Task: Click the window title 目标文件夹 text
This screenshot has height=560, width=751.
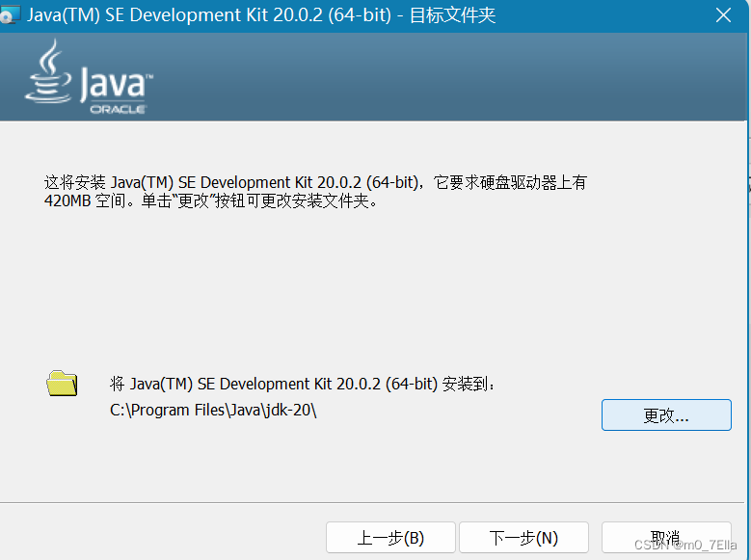Action: (x=452, y=15)
